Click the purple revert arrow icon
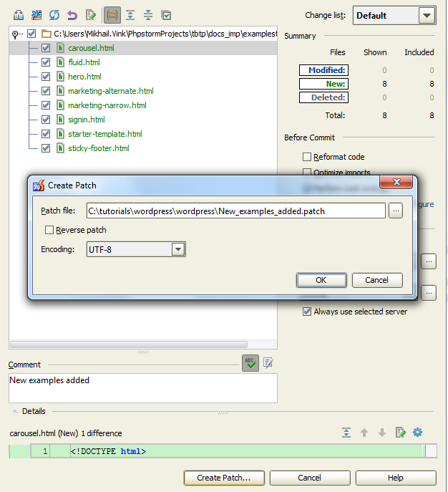The image size is (448, 492). click(72, 15)
